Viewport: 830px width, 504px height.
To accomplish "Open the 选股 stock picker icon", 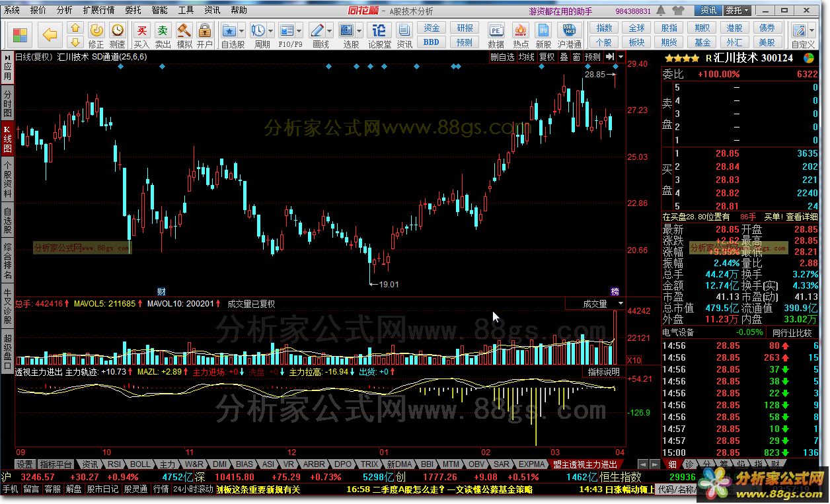I will pos(346,31).
